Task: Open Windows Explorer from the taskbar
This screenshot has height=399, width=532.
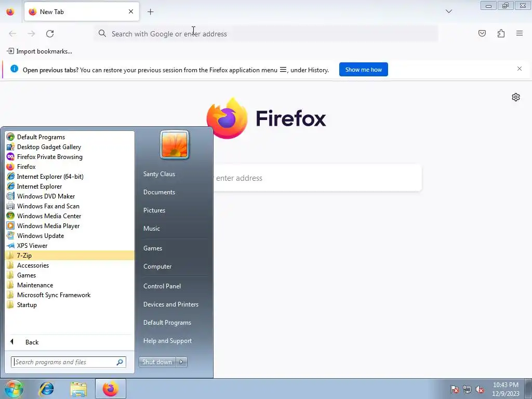Action: click(78, 389)
